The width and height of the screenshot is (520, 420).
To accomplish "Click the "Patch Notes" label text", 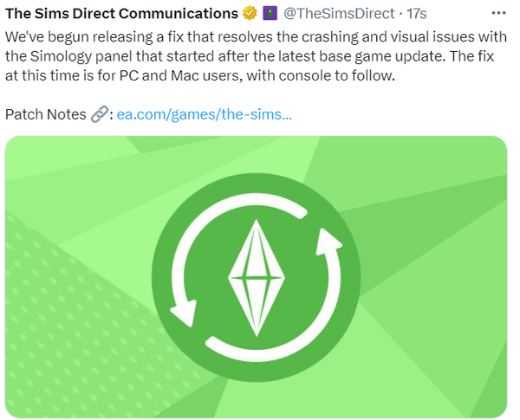I will point(45,114).
